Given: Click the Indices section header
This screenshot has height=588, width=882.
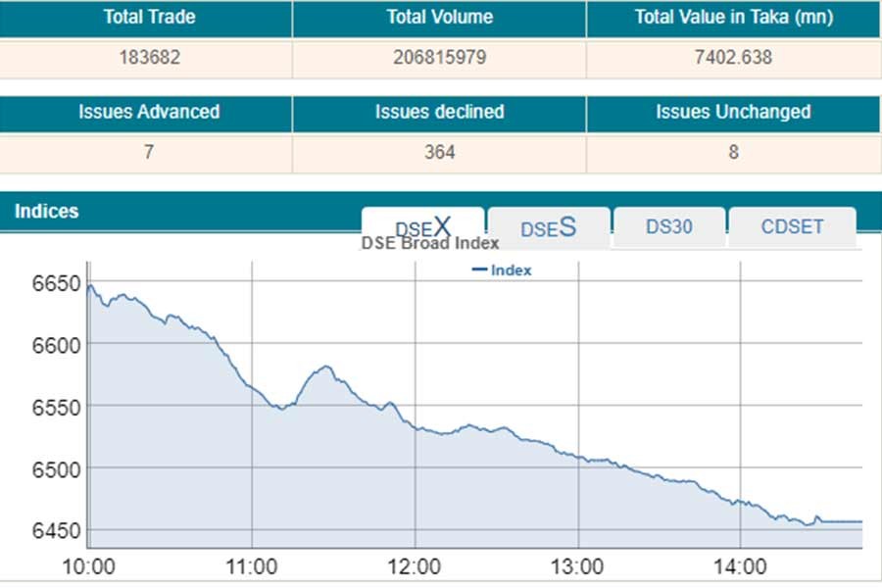Looking at the screenshot, I should click(47, 212).
